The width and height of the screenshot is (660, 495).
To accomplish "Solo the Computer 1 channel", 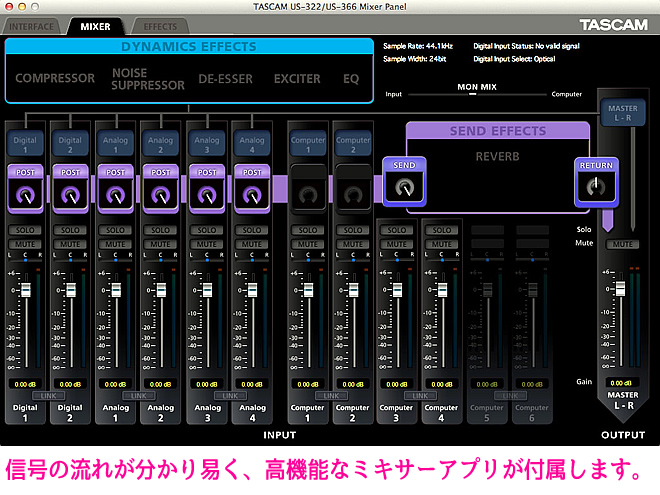I will click(x=308, y=230).
